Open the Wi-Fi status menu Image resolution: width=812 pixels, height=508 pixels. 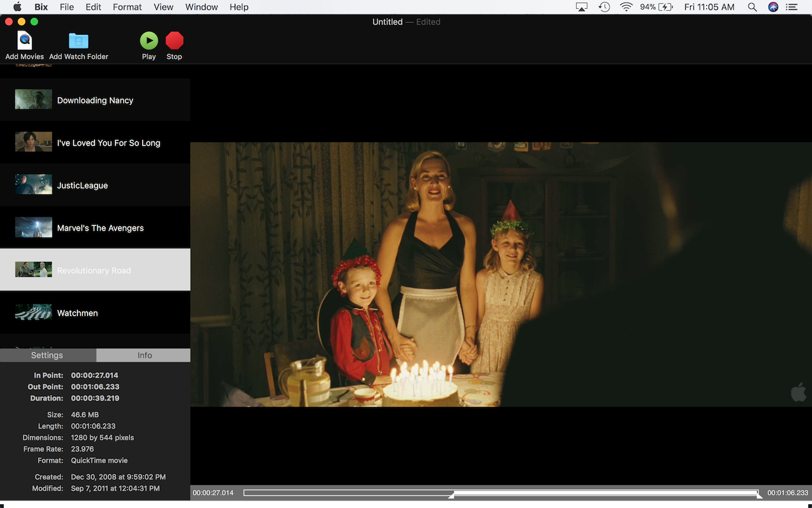627,7
